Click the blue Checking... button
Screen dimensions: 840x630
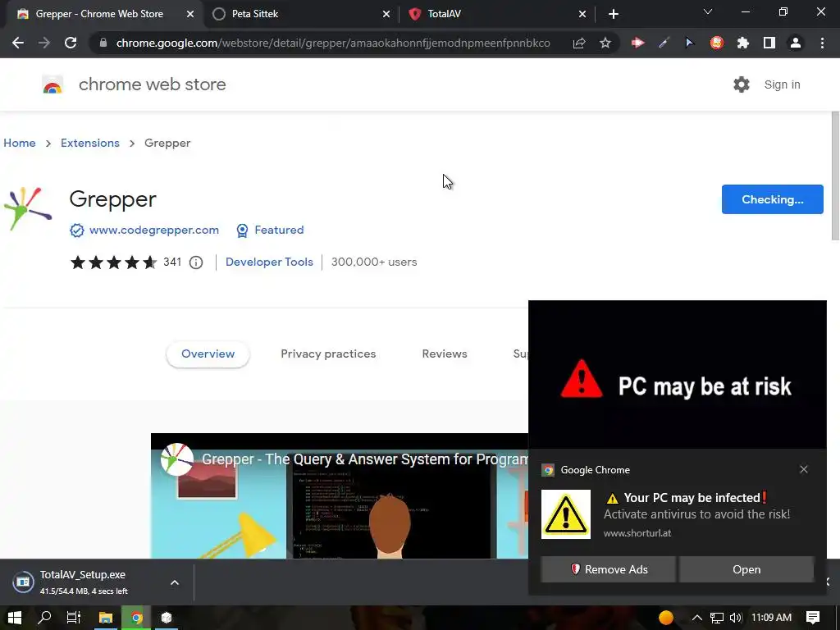[x=773, y=199]
